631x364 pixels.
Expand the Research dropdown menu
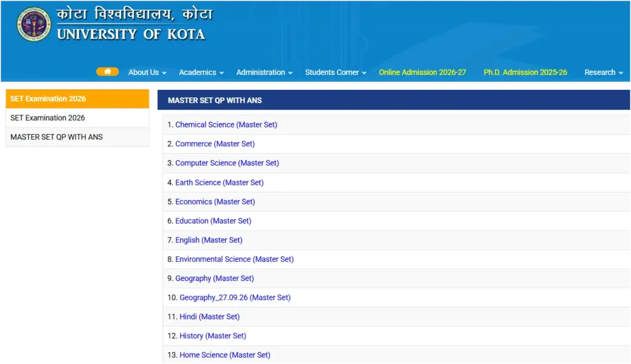click(604, 73)
